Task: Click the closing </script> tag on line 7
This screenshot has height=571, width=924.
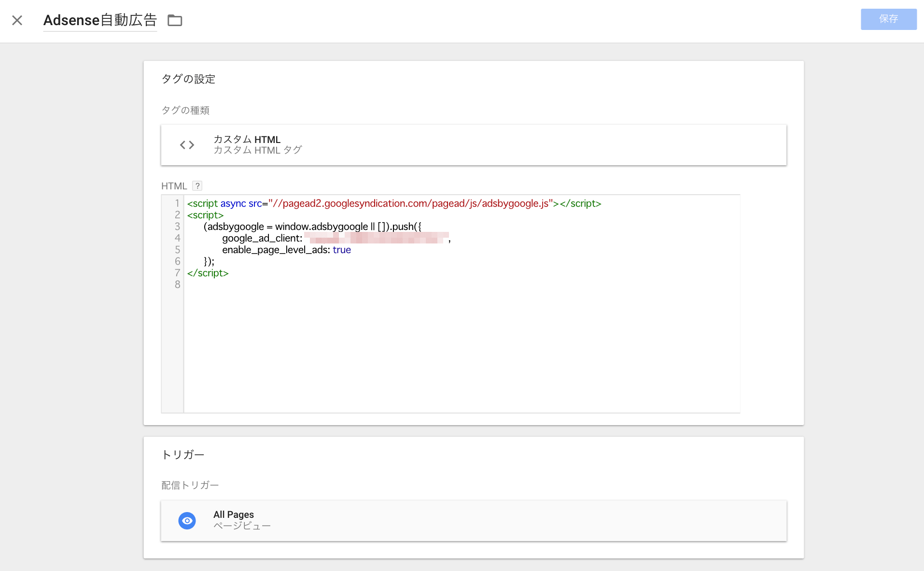Action: point(208,273)
